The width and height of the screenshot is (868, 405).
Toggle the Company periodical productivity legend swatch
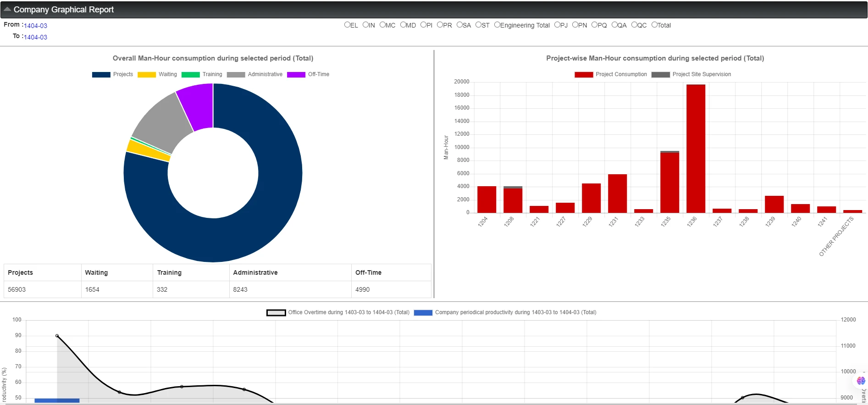coord(423,313)
